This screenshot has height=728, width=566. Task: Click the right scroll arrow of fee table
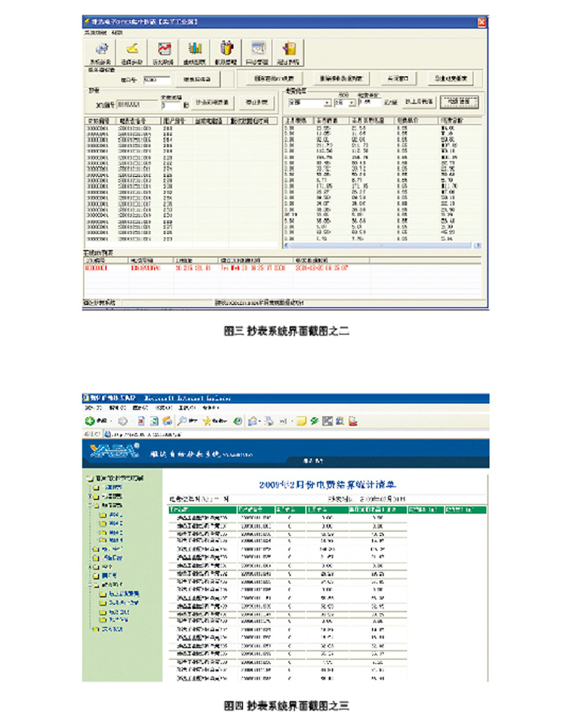tap(478, 245)
